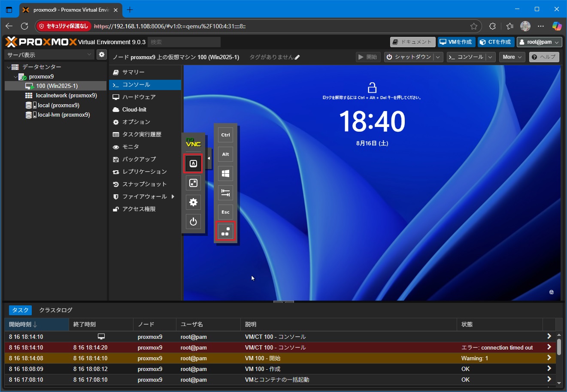Send Tab key from noVNC panel
This screenshot has width=567, height=392.
pos(225,193)
